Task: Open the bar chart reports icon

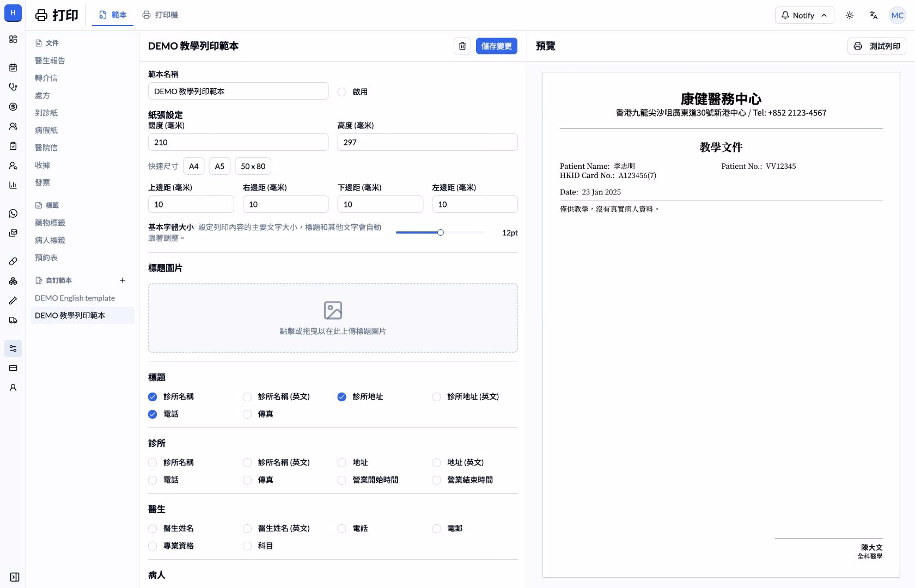Action: (x=13, y=185)
